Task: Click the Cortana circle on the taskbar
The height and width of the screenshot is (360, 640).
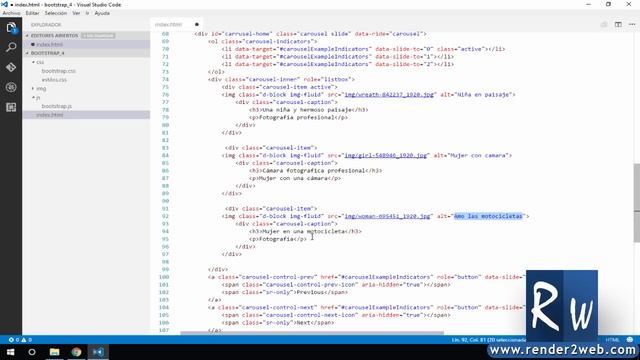Action: [x=32, y=352]
